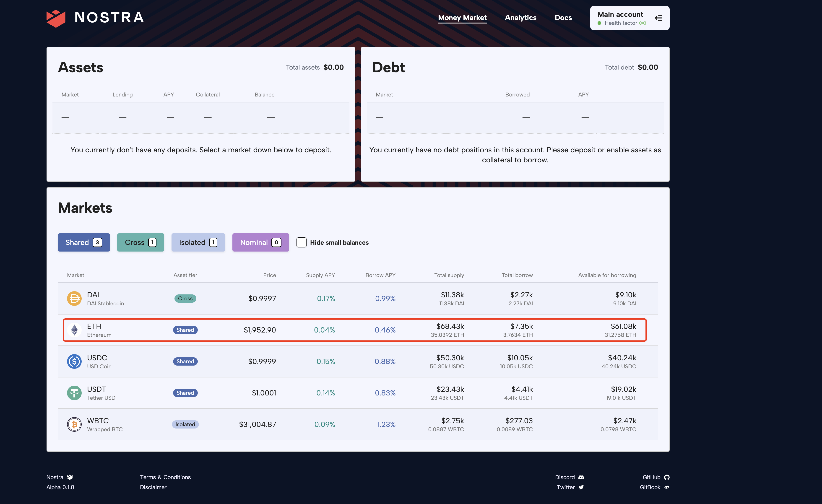Click the Ethereum coin icon
This screenshot has height=504, width=822.
pos(74,330)
